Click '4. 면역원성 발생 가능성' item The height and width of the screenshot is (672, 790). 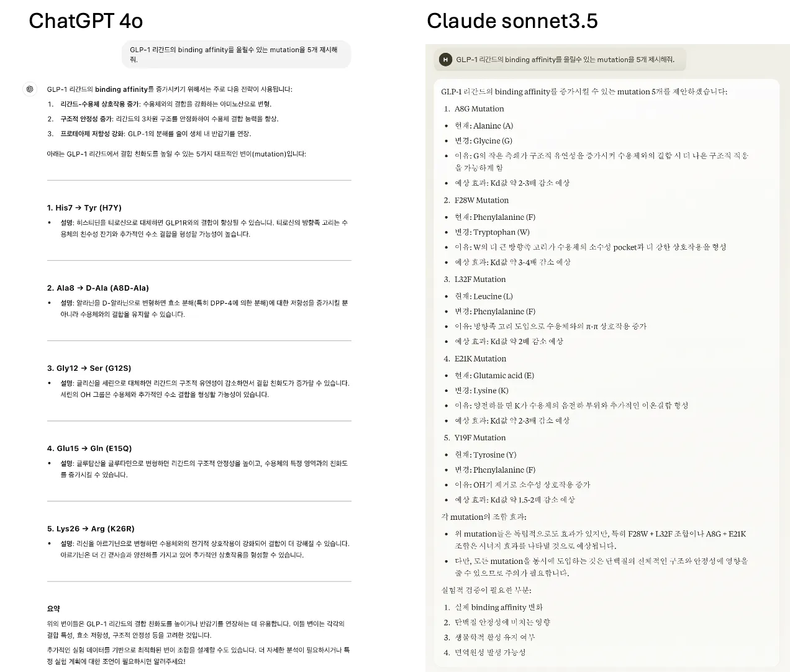[484, 653]
